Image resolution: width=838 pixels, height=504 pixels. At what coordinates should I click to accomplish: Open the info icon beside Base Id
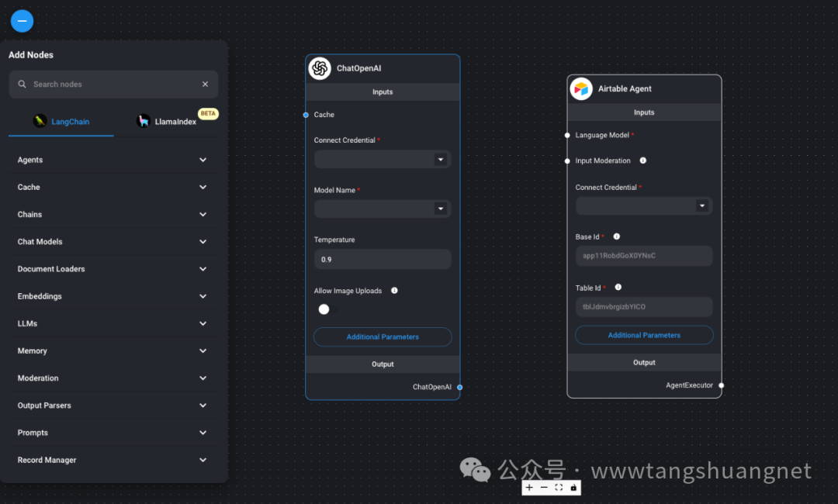pos(617,236)
